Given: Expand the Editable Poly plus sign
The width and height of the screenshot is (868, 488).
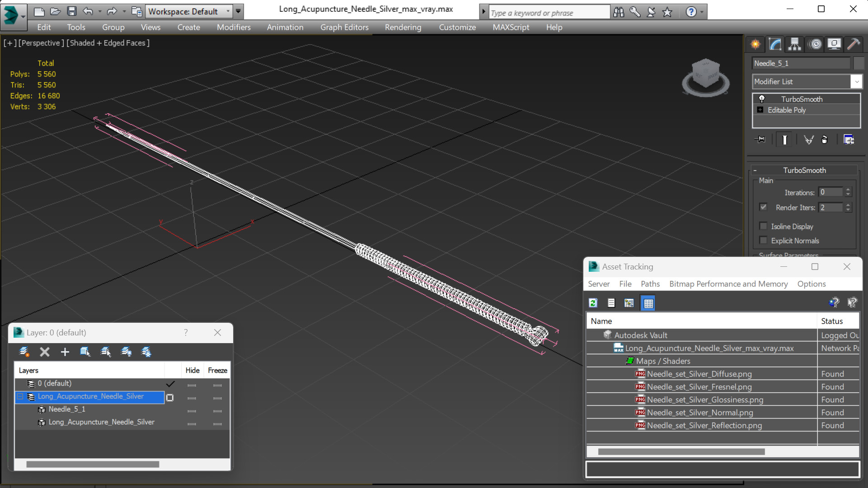Looking at the screenshot, I should click(x=760, y=110).
